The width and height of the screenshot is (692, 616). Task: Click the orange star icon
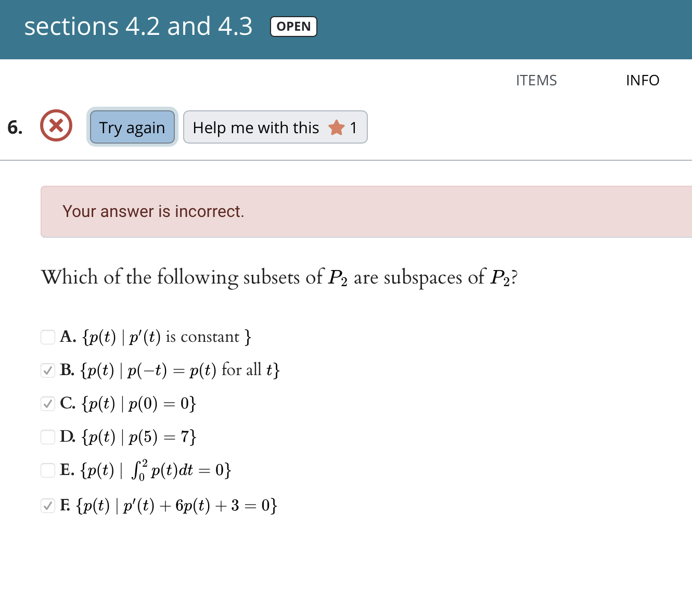coord(337,127)
